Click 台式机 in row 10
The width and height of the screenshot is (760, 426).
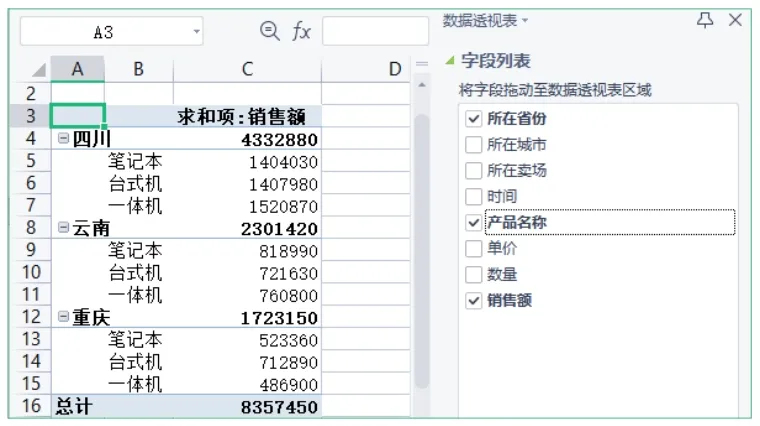coord(135,273)
